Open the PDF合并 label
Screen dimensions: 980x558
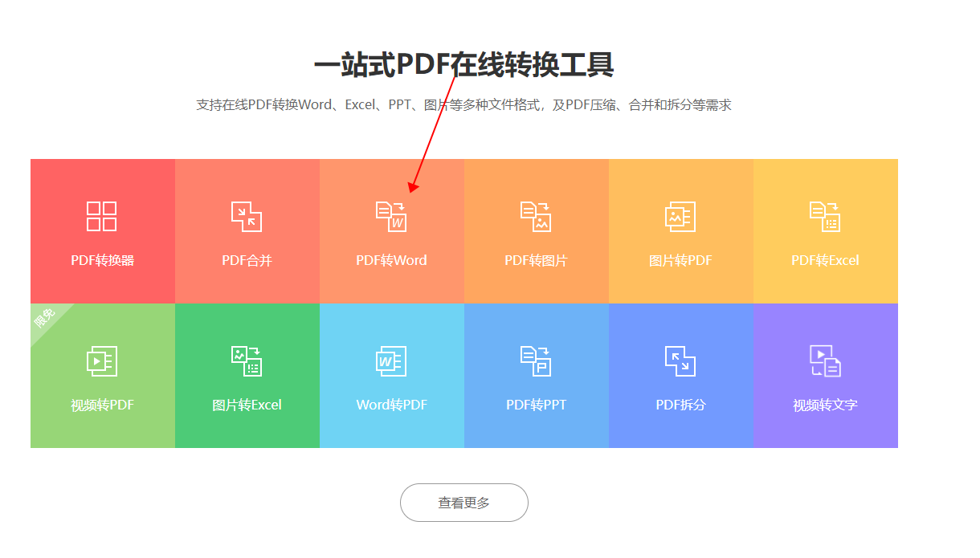pyautogui.click(x=247, y=260)
